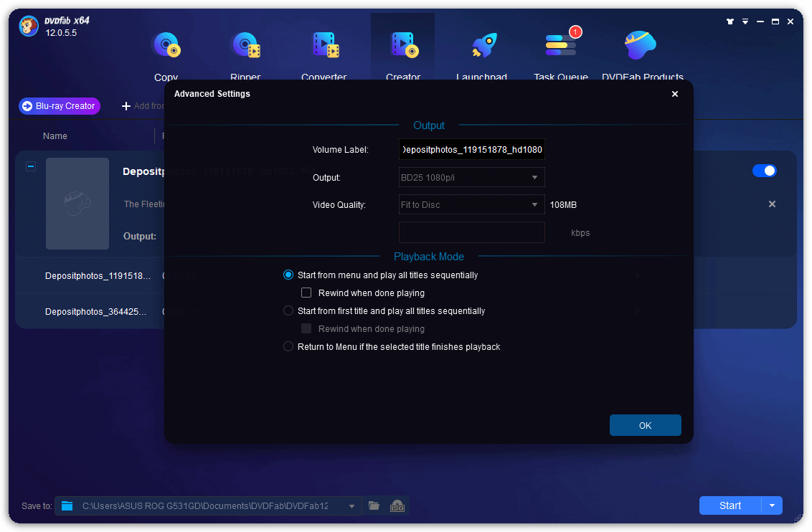Open the Output BD25 1080p/i dropdown

pyautogui.click(x=472, y=178)
